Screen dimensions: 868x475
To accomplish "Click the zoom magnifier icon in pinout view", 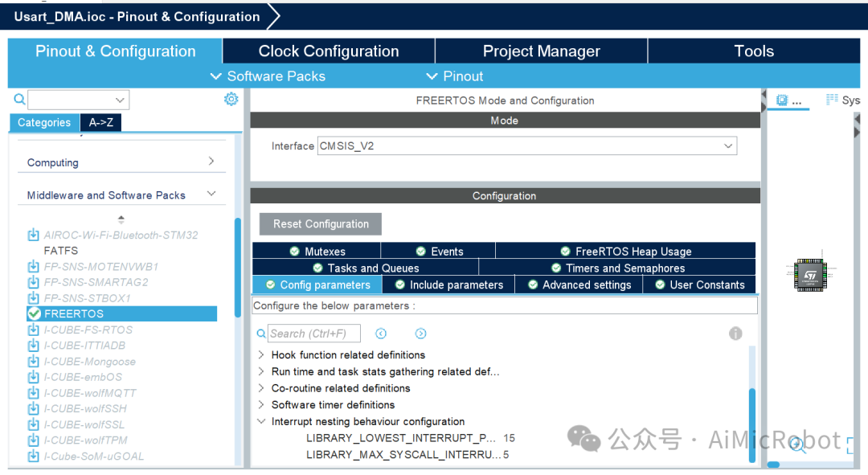I will pyautogui.click(x=797, y=444).
